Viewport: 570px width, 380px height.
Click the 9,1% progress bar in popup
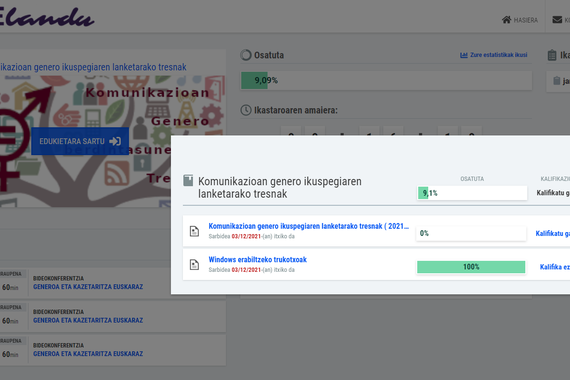472,193
